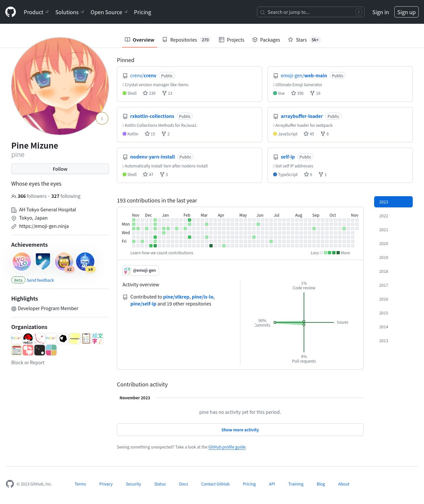Click the crenv fork count icon
The image size is (424, 504).
164,93
